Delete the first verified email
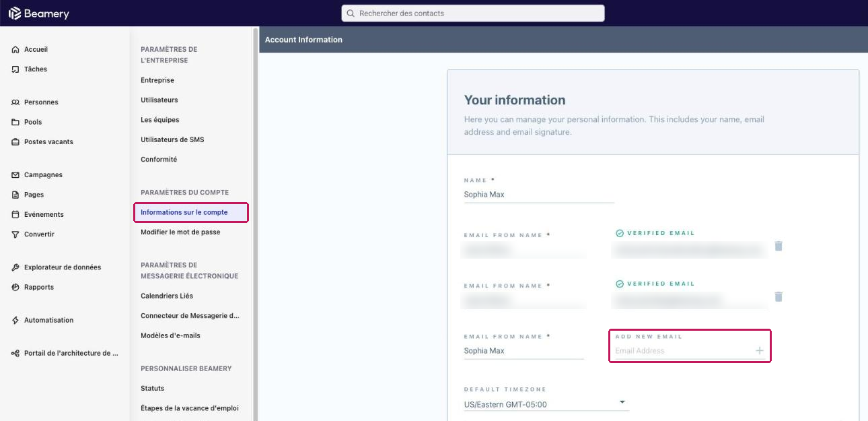 (x=779, y=246)
